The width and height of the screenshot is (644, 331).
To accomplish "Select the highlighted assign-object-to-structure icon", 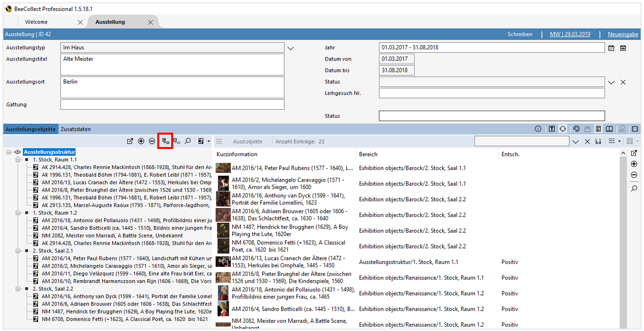I will pyautogui.click(x=165, y=141).
